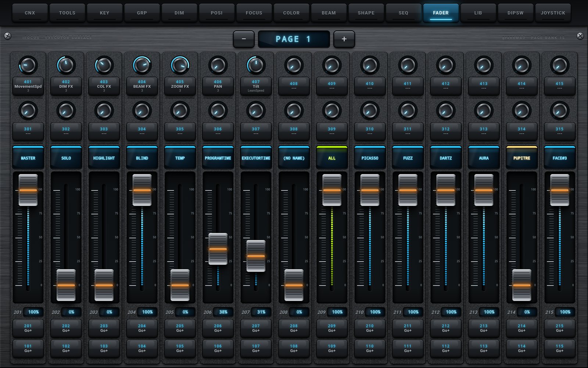The image size is (588, 368).
Task: Toggle the HIGHLIGHT executor button
Action: 104,158
